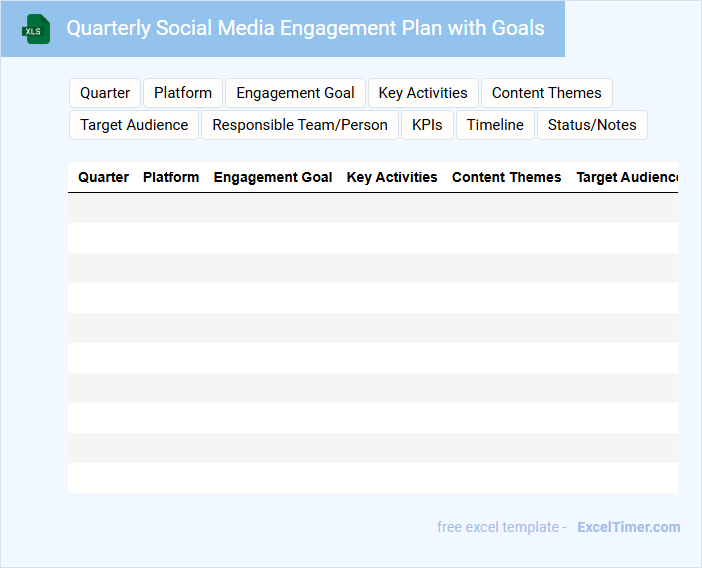Click the green XLS file icon
The height and width of the screenshot is (568, 702).
(x=37, y=29)
